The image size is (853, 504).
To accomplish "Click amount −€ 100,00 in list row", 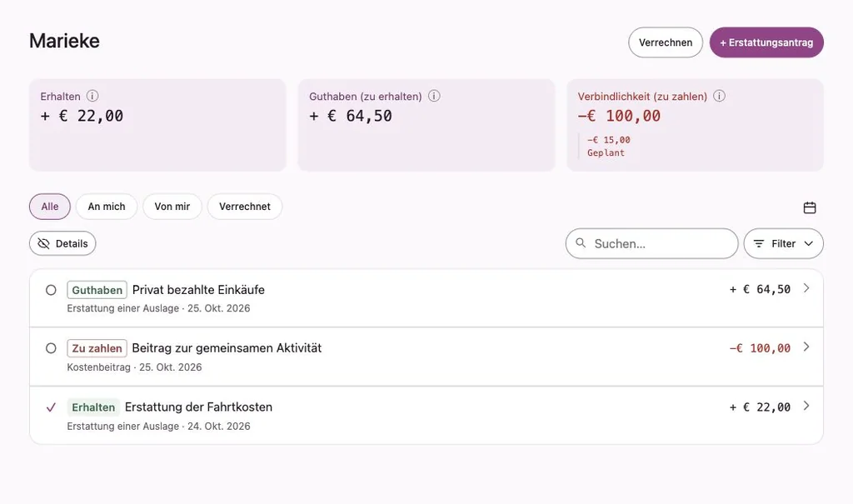I will click(x=760, y=347).
